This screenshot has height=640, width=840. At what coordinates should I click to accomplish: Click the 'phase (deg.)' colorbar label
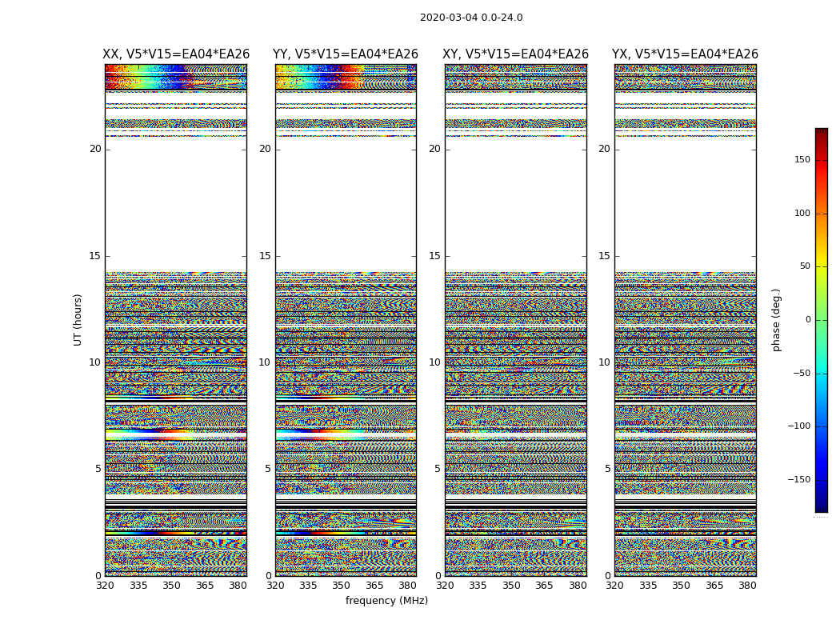point(776,320)
